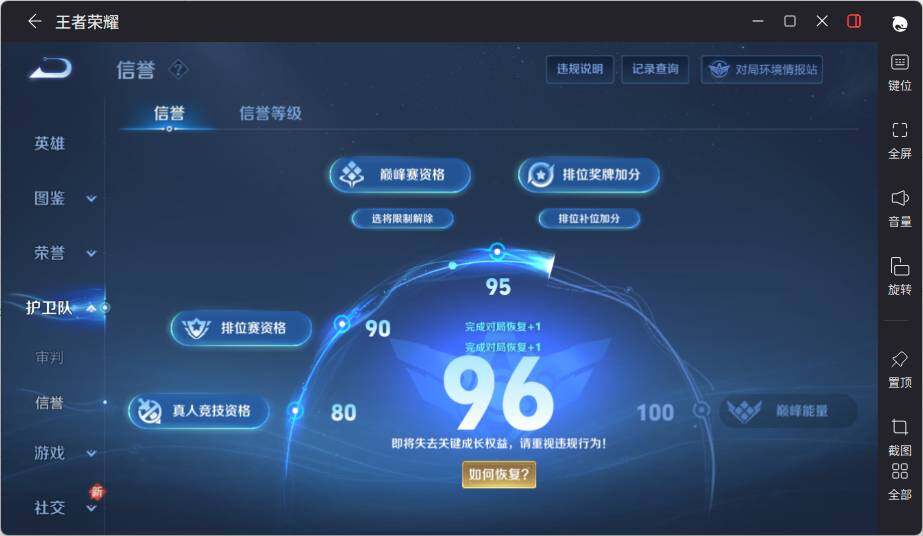Click the 旋转 rotate icon
The width and height of the screenshot is (923, 536).
point(899,266)
